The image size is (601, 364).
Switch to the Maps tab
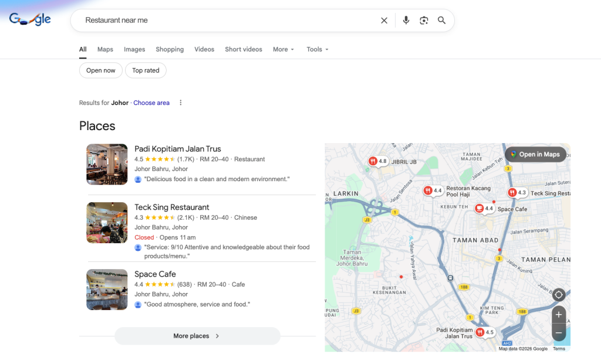[105, 49]
